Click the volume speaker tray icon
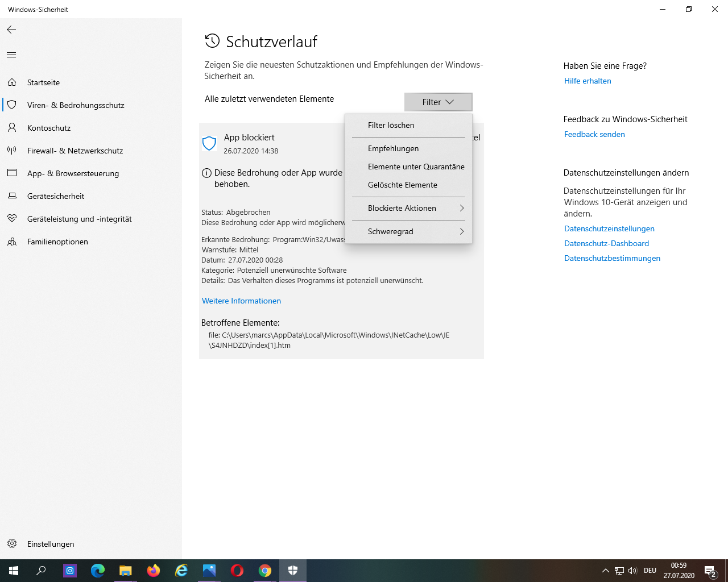Screen dimensions: 728x582 tap(632, 571)
